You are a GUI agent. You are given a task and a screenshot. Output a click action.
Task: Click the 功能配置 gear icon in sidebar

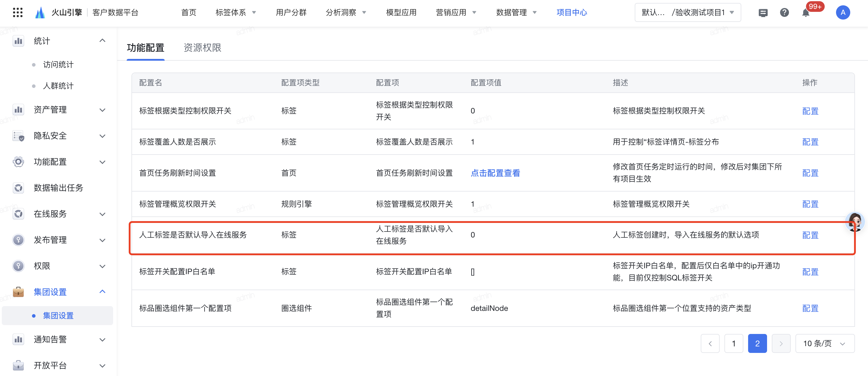coord(18,162)
